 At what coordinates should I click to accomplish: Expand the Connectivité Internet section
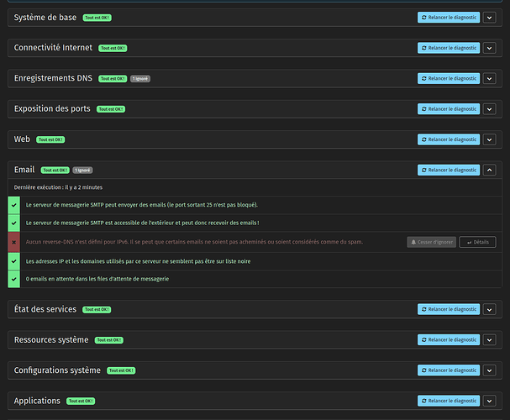click(x=489, y=48)
